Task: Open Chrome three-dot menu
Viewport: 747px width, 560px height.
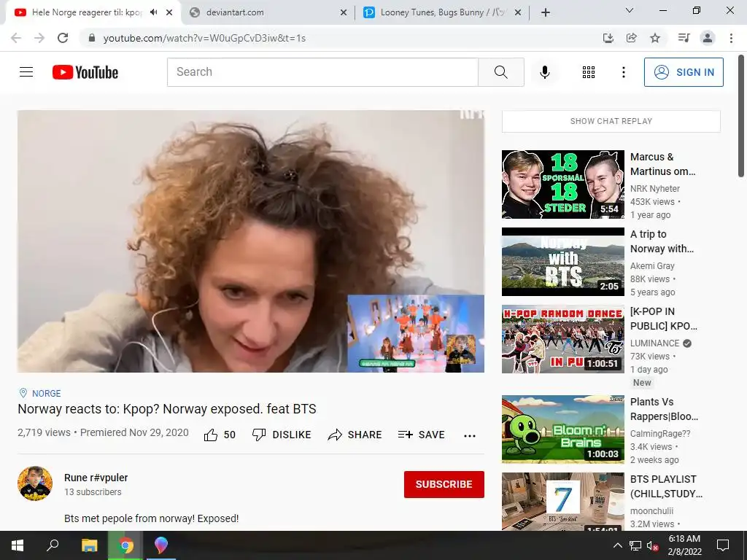Action: tap(731, 38)
